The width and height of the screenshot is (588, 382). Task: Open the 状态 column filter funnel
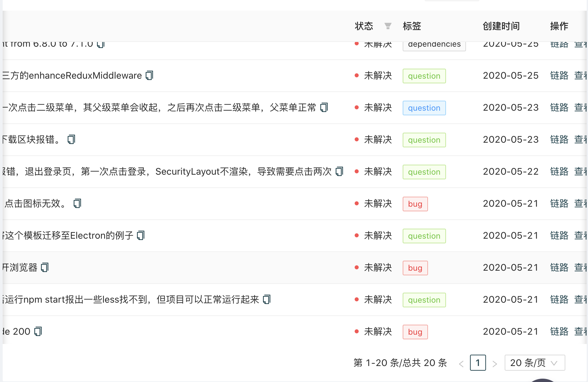[388, 26]
